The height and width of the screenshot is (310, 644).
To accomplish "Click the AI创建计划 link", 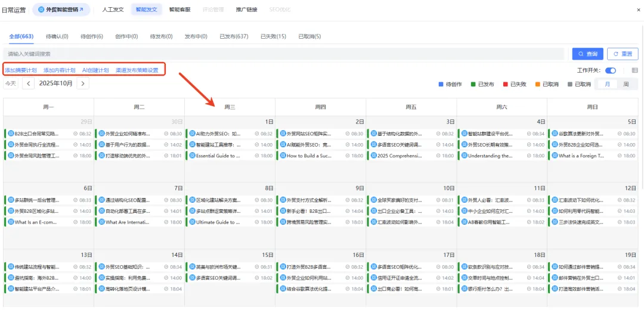I will (95, 70).
